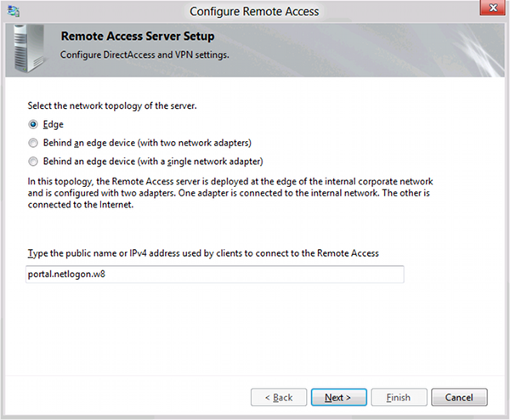Click 'Configure DirectAccess and VPN settings' subtitle
Image resolution: width=510 pixels, height=420 pixels.
[144, 54]
